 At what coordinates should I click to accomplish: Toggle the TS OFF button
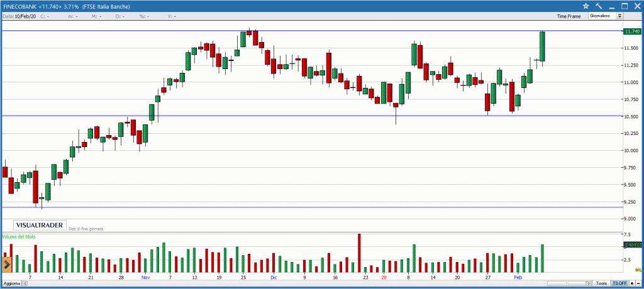[x=619, y=283]
